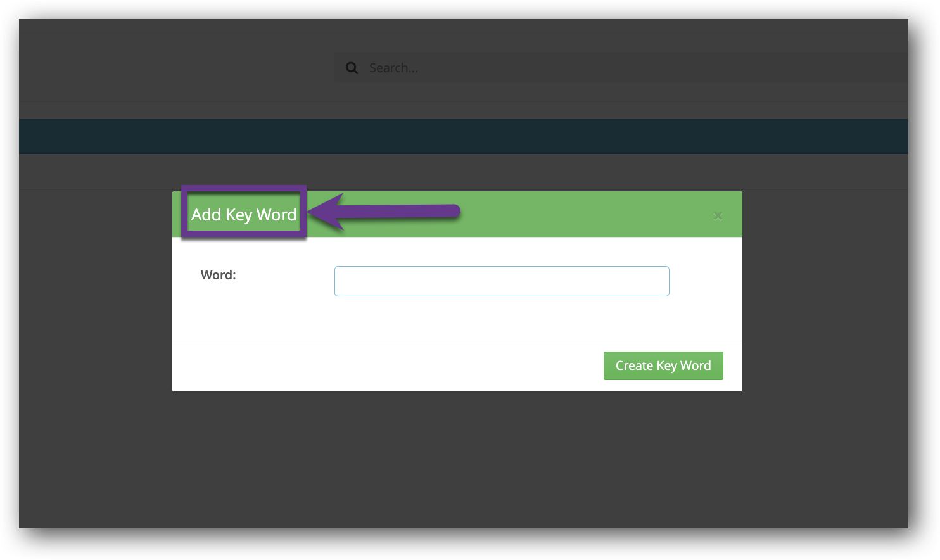
Task: Click the Create Key Word button
Action: (663, 366)
